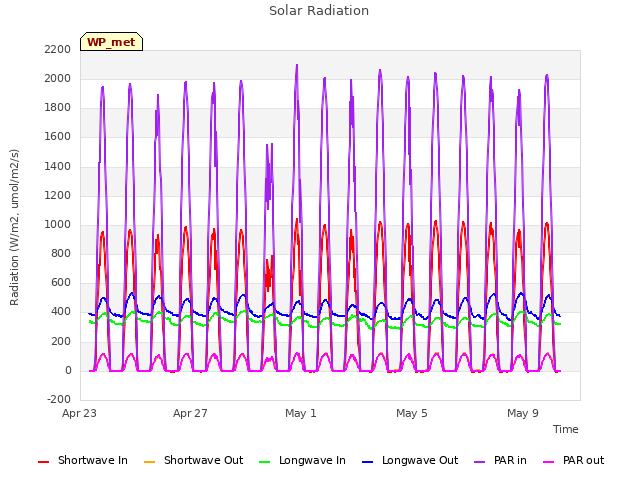Click the 200 y-axis tick label
Image resolution: width=640 pixels, height=480 pixels.
(61, 341)
